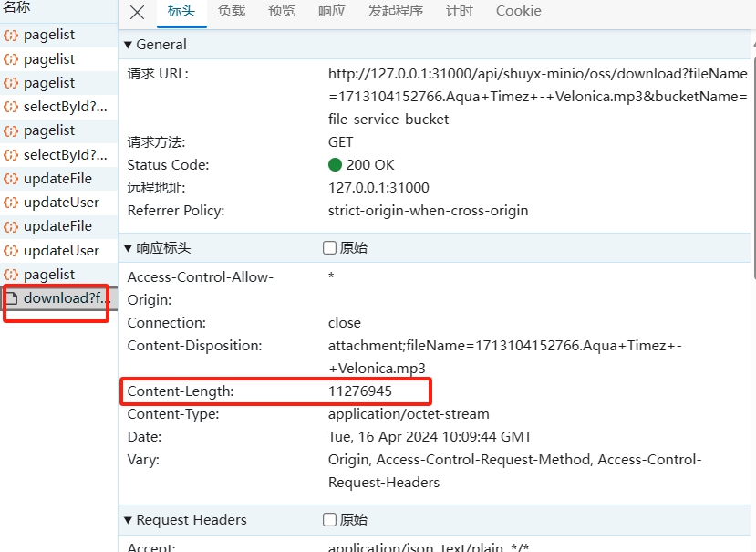Click the first selectById request icon
756x552 pixels.
(11, 107)
